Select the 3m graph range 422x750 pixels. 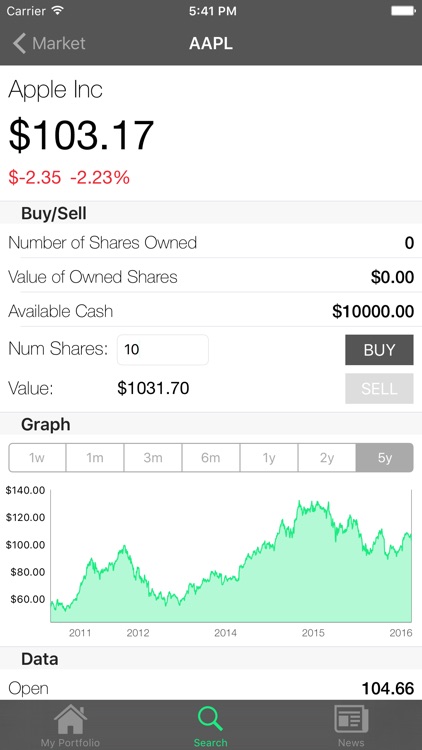coord(153,458)
